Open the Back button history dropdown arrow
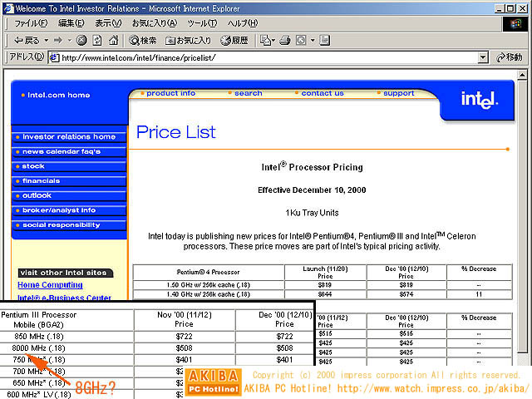Viewport: 532px width, 399px height. coord(46,40)
